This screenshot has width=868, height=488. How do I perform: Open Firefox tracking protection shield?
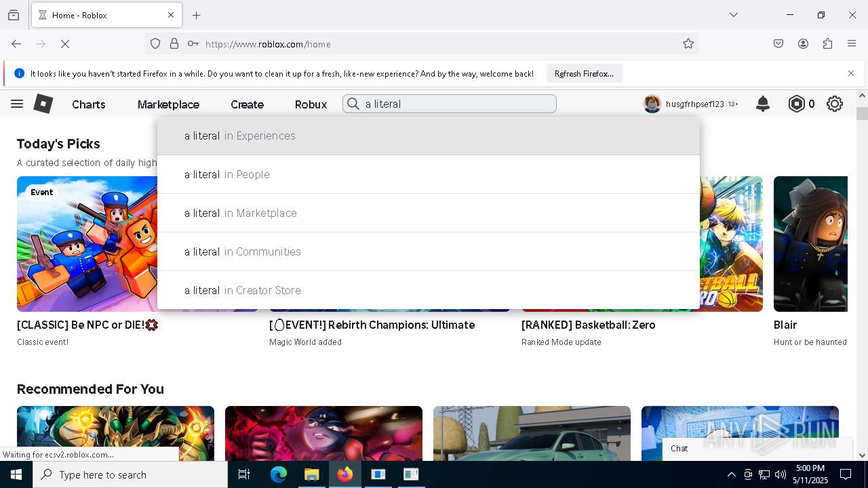[155, 44]
